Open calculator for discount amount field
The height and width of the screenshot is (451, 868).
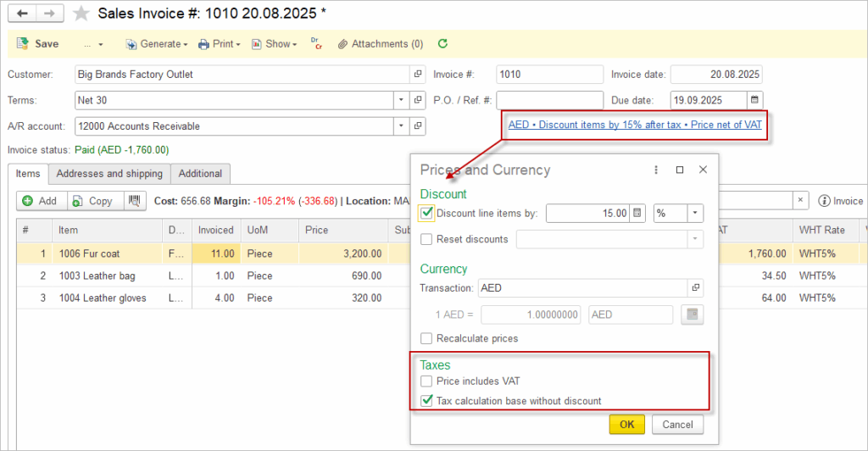point(639,214)
